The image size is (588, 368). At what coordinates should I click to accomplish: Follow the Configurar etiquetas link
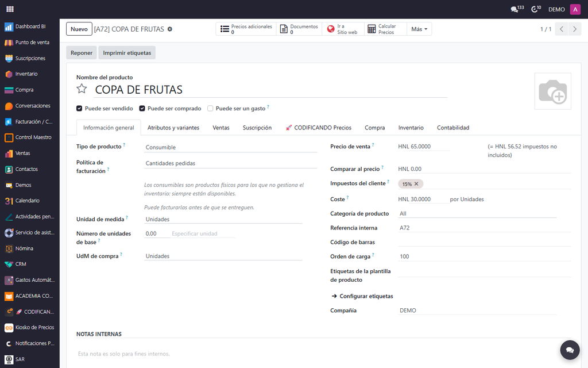[362, 296]
